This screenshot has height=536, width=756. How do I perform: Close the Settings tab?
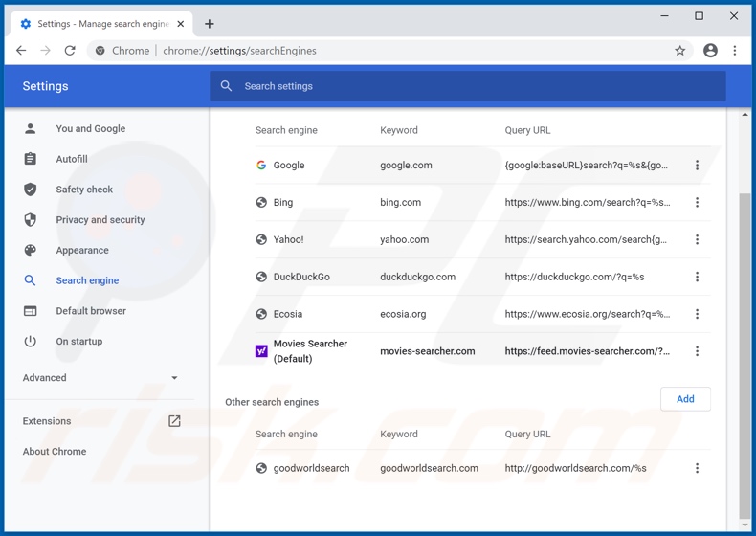point(180,24)
